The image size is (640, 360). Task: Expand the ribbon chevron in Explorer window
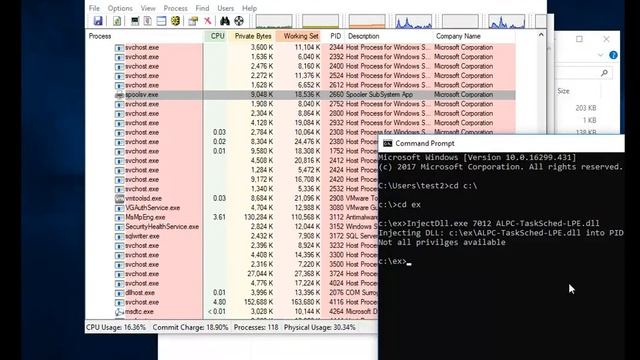600,55
